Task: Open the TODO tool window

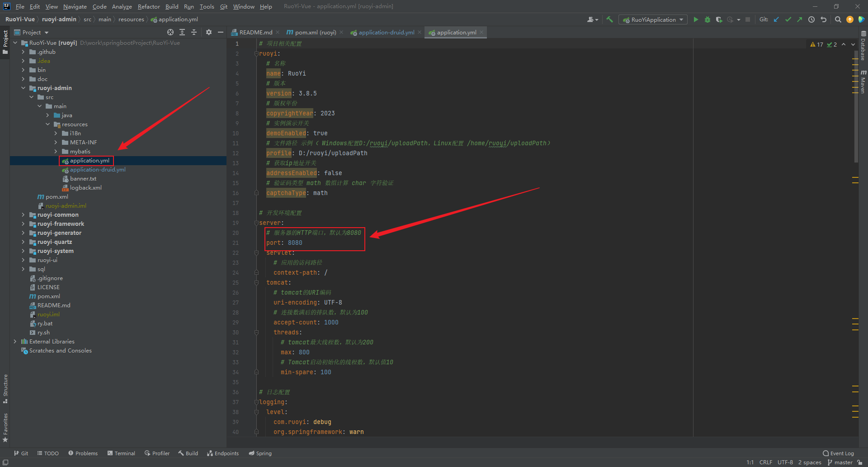Action: click(48, 453)
